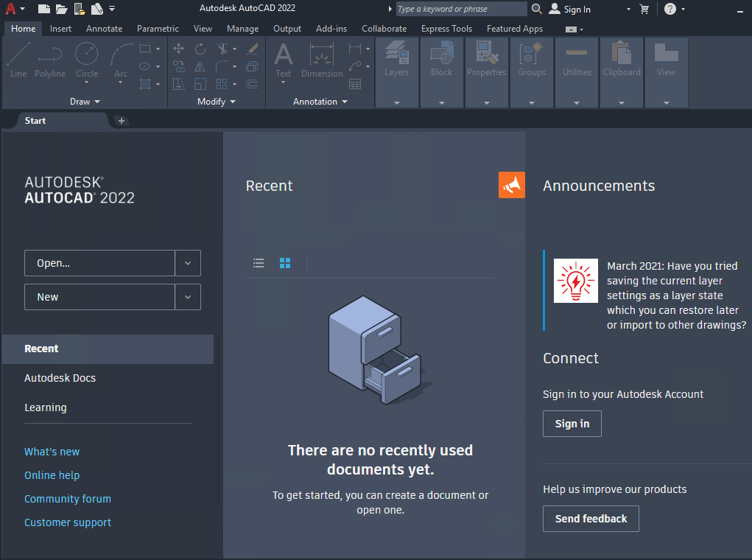Click the Send feedback button

click(x=591, y=519)
